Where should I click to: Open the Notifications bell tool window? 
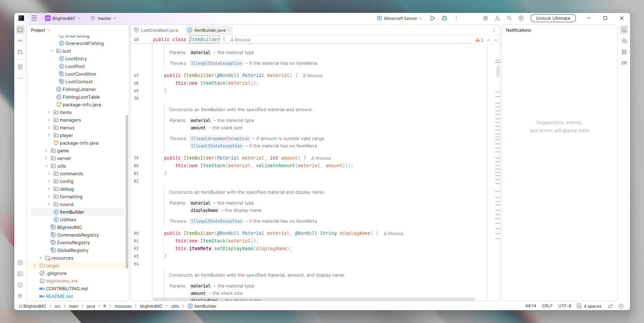pos(624,30)
